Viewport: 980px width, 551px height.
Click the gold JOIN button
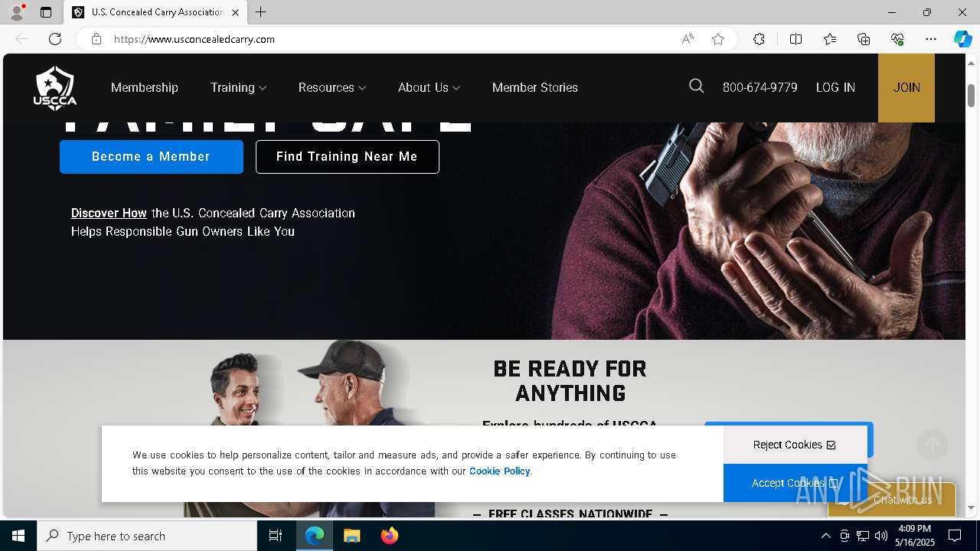click(906, 87)
